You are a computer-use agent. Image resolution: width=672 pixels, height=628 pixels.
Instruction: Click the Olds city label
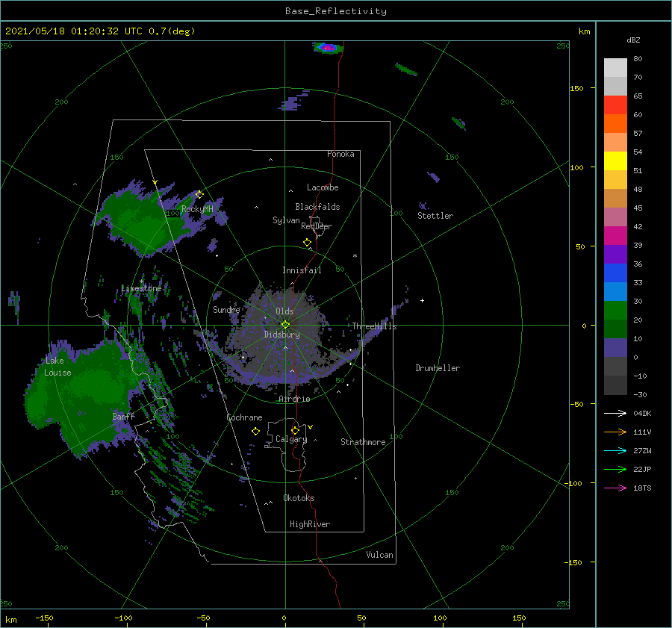tap(284, 311)
